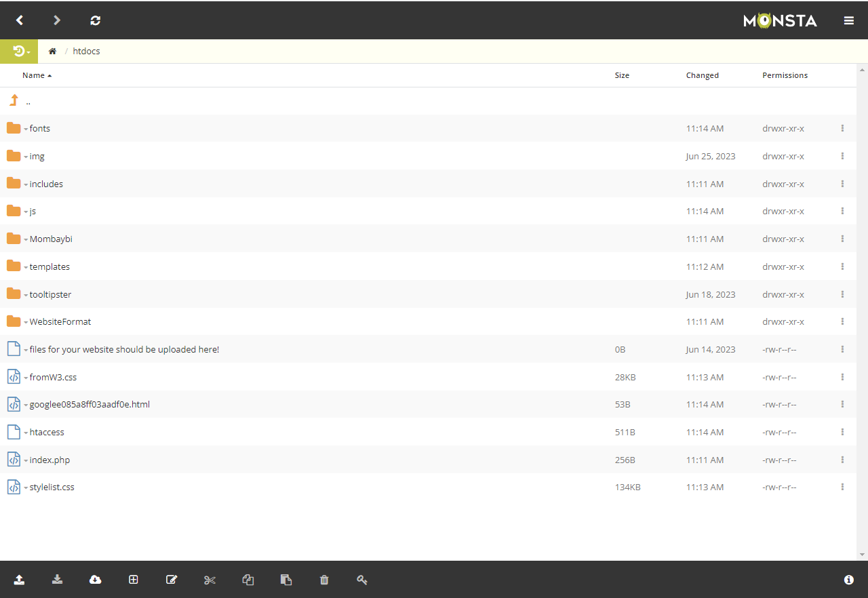Click the new item plus icon
The image size is (868, 598).
click(134, 580)
